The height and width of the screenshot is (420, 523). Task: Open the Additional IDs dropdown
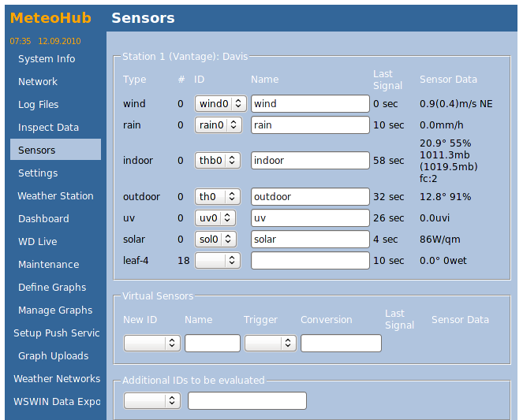152,401
